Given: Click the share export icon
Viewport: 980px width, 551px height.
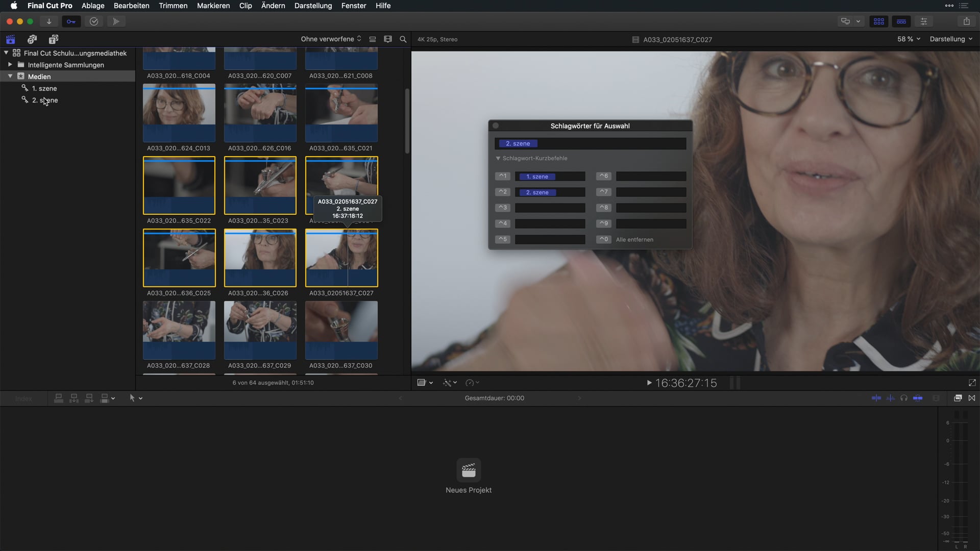Looking at the screenshot, I should (966, 21).
